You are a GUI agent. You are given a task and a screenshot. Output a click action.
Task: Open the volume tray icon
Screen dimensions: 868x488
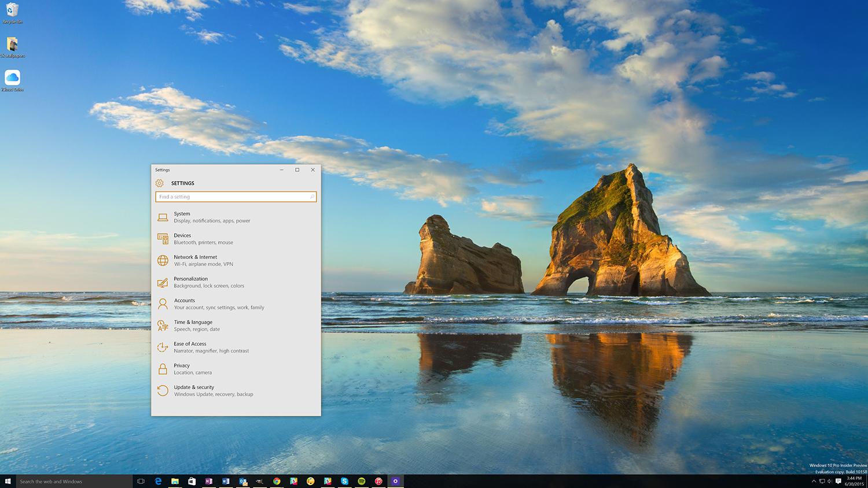[830, 481]
